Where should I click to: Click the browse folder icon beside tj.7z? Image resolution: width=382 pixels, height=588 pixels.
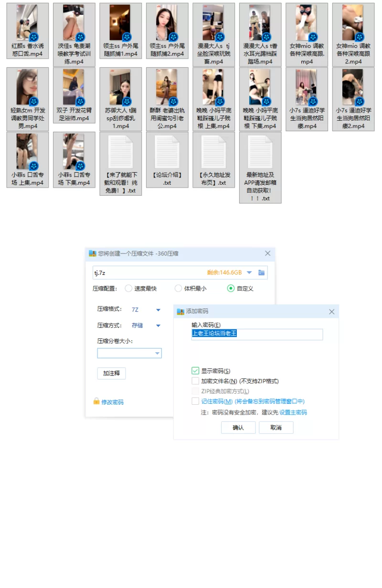pos(261,273)
